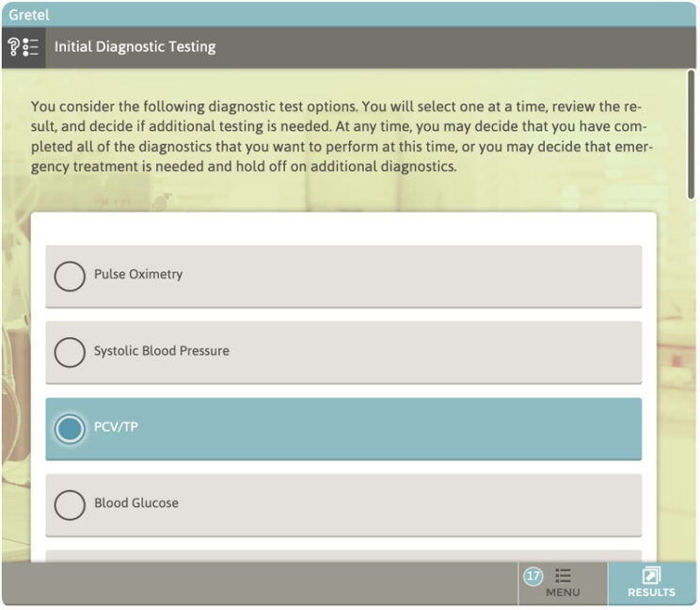Image resolution: width=700 pixels, height=610 pixels.
Task: Pick the Blood Glucose radio circle
Action: click(70, 505)
